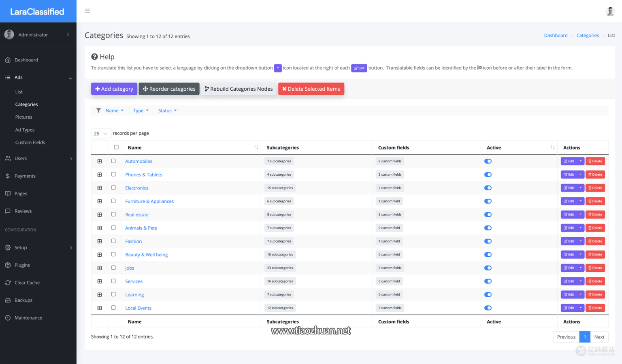Image resolution: width=622 pixels, height=364 pixels.
Task: Disable the Electronics active toggle
Action: coord(488,188)
